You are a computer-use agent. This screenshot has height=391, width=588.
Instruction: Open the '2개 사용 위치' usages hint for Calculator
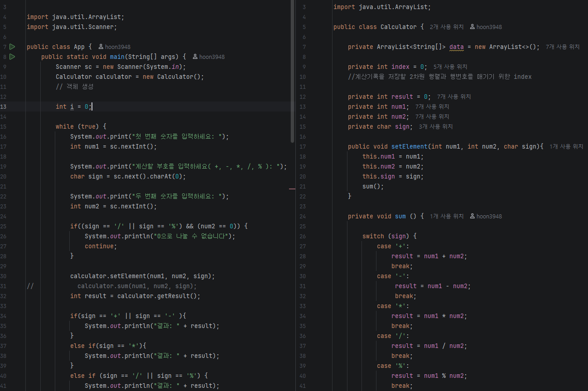pos(447,27)
